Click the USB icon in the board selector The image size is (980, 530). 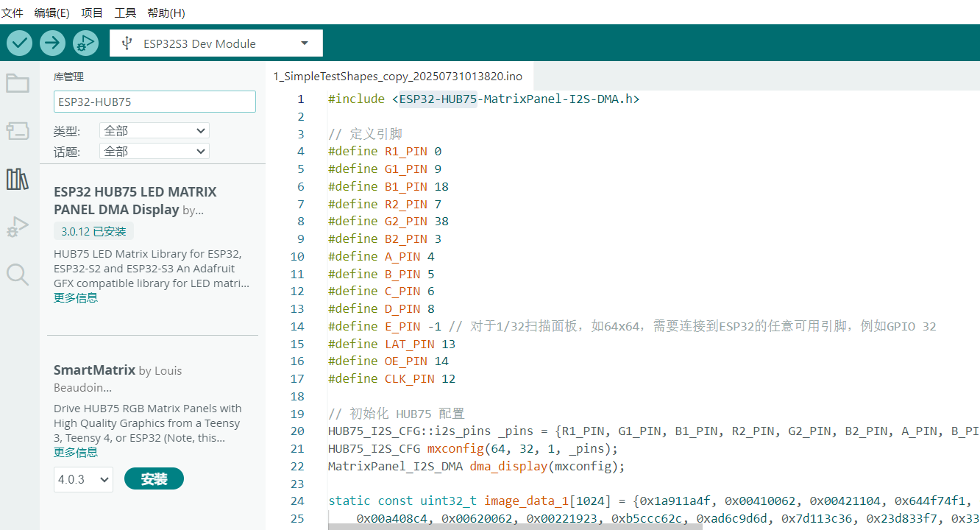pos(128,43)
